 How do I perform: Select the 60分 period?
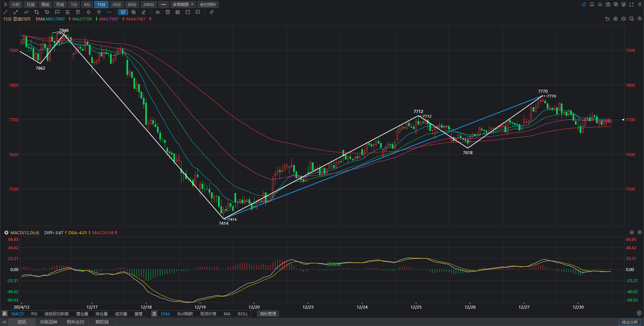coord(132,4)
